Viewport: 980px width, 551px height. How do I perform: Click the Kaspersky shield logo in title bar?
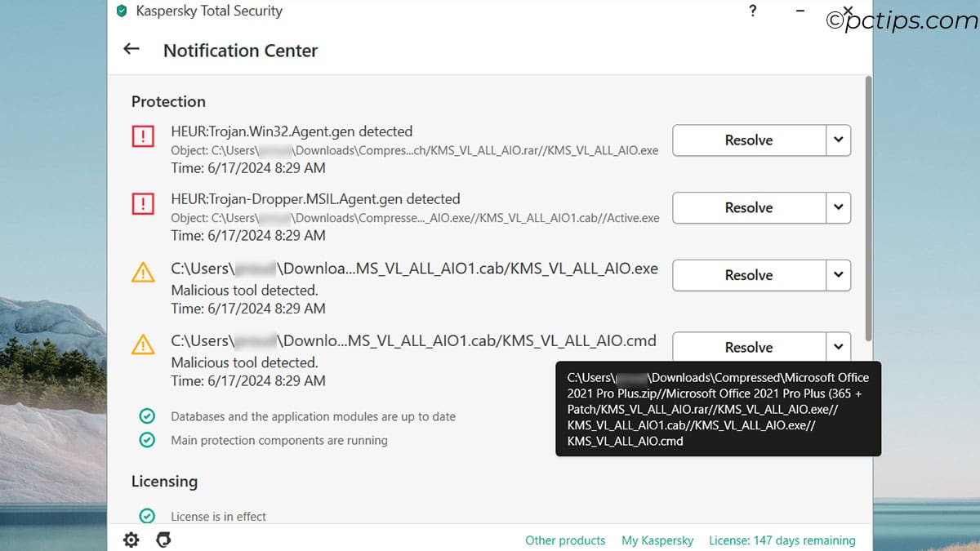point(122,11)
